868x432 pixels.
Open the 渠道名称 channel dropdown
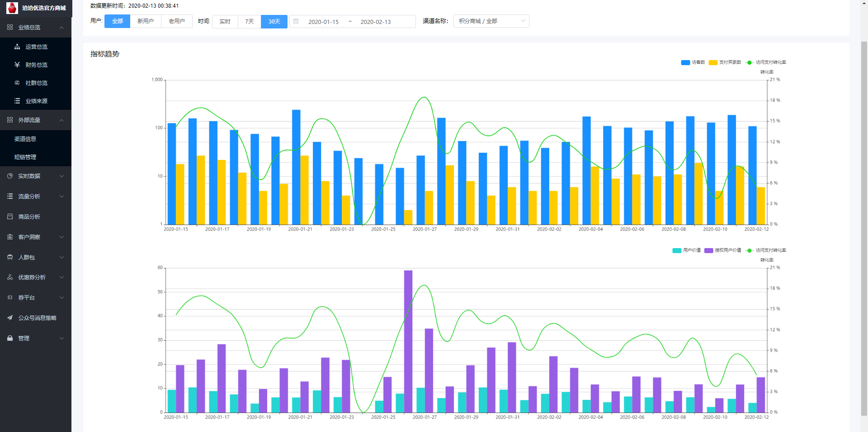tap(491, 21)
